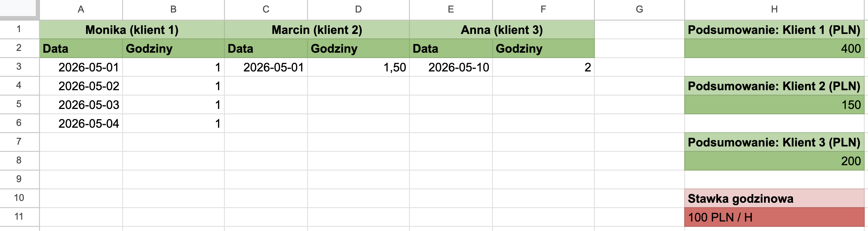Select the cell with date 2026-05-04
The image size is (868, 231).
tap(81, 124)
